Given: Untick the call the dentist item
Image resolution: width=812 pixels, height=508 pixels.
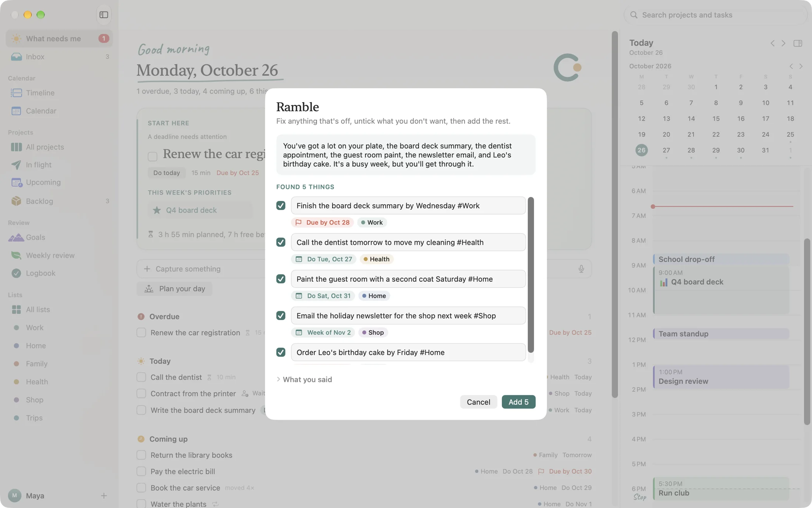Looking at the screenshot, I should click(x=281, y=242).
